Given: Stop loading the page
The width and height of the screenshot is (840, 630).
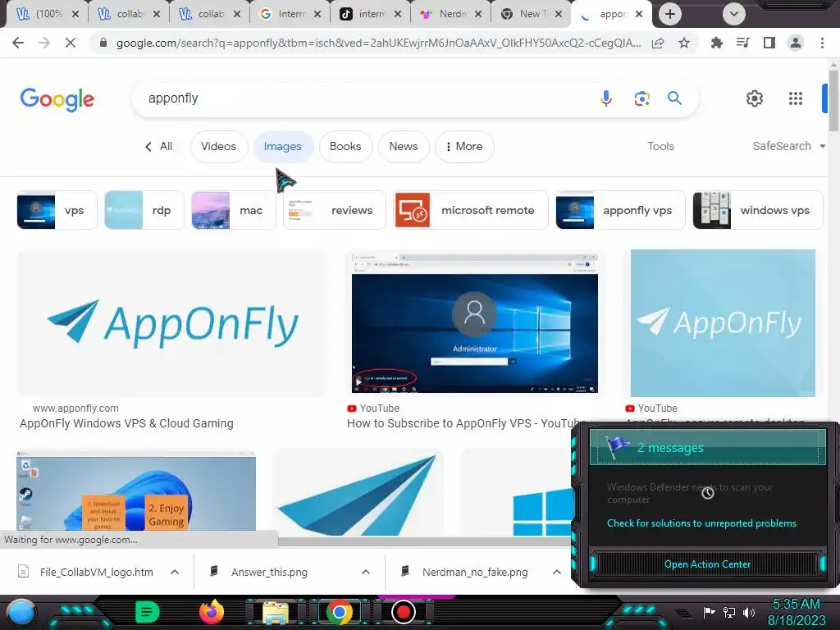Looking at the screenshot, I should click(x=71, y=43).
